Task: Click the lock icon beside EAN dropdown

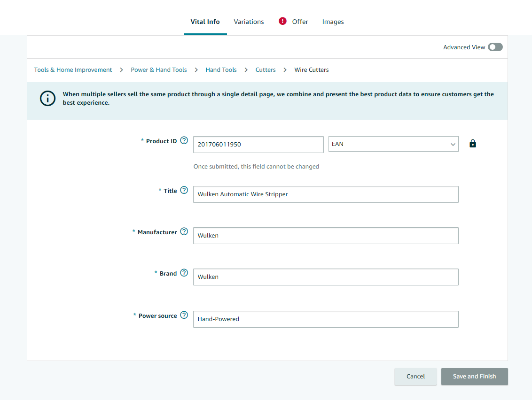Action: click(x=473, y=144)
